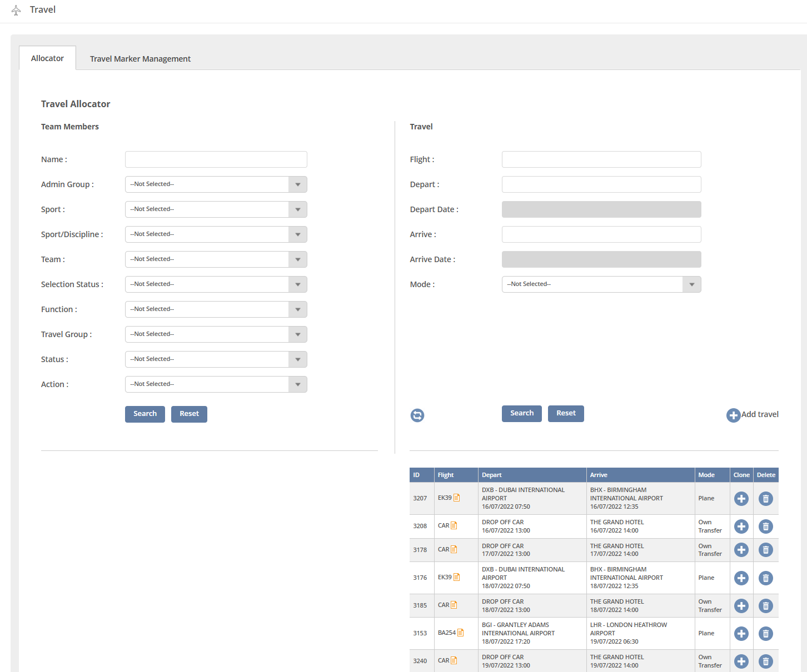The height and width of the screenshot is (672, 807).
Task: Delete travel row with ID 3153
Action: 766,634
